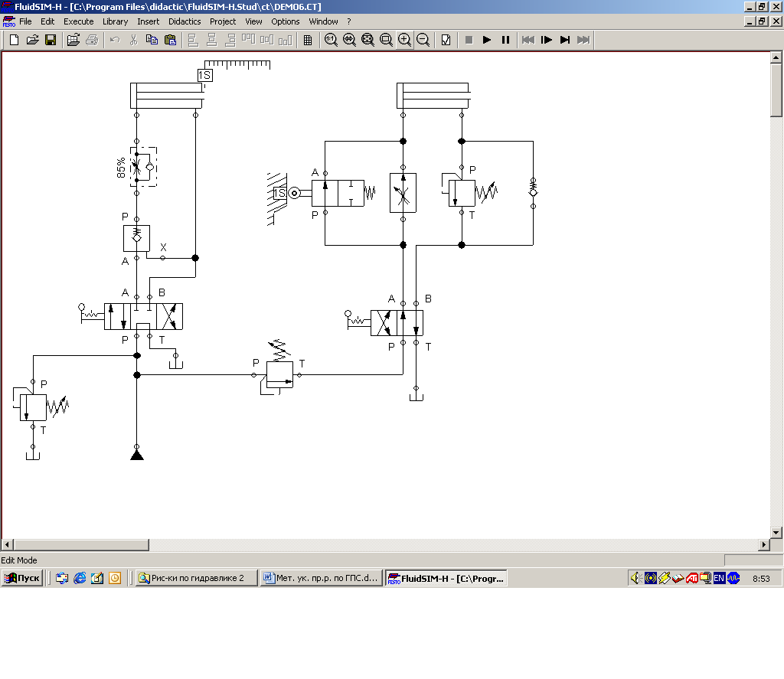Select the 85% throttle check valve
This screenshot has height=679, width=784.
[143, 167]
